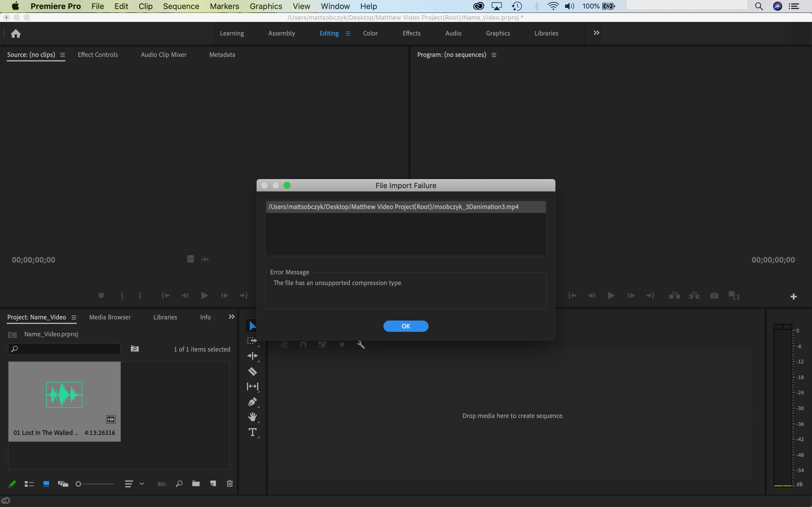Click the New Bin folder icon
Screen dimensions: 812x507
[196, 484]
